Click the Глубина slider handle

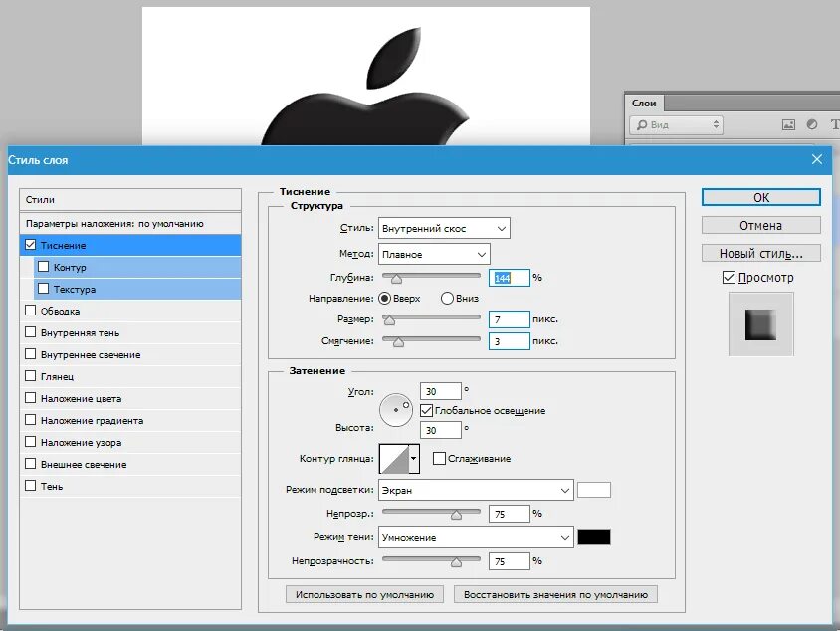pyautogui.click(x=396, y=279)
